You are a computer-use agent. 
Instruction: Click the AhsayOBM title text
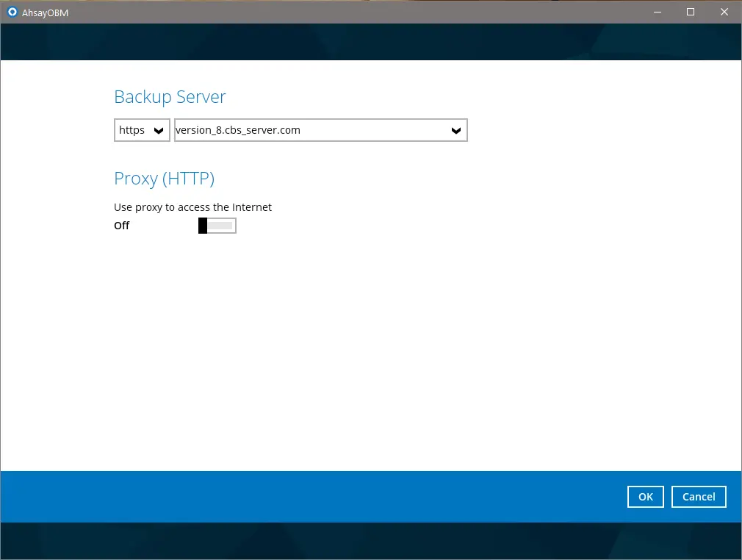tap(46, 12)
